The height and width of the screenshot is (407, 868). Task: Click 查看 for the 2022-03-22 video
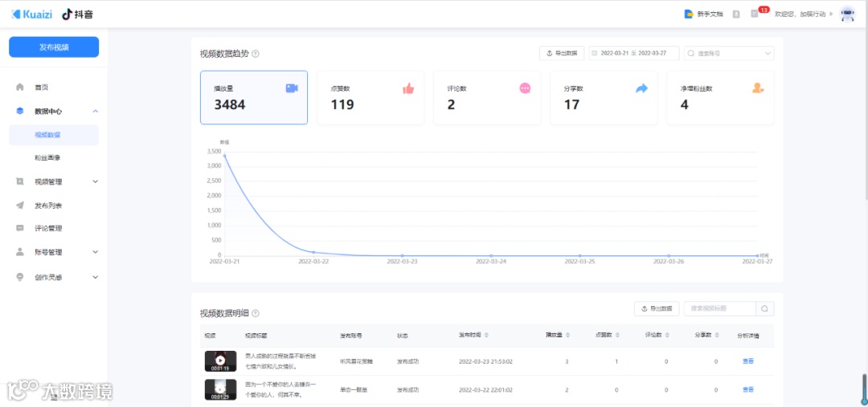pos(748,390)
